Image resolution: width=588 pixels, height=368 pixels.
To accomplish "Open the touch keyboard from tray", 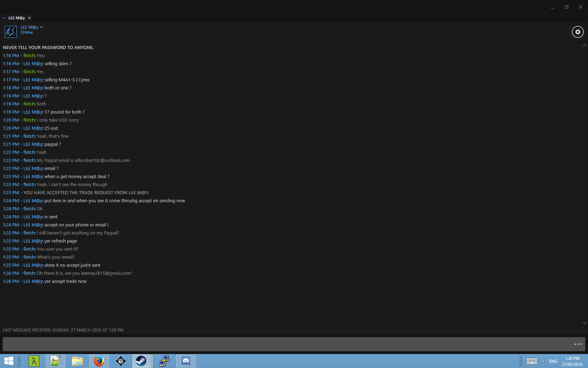I will pyautogui.click(x=532, y=361).
